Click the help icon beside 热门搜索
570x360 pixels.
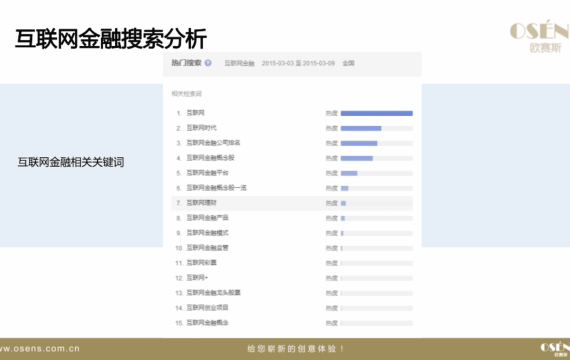pyautogui.click(x=208, y=63)
